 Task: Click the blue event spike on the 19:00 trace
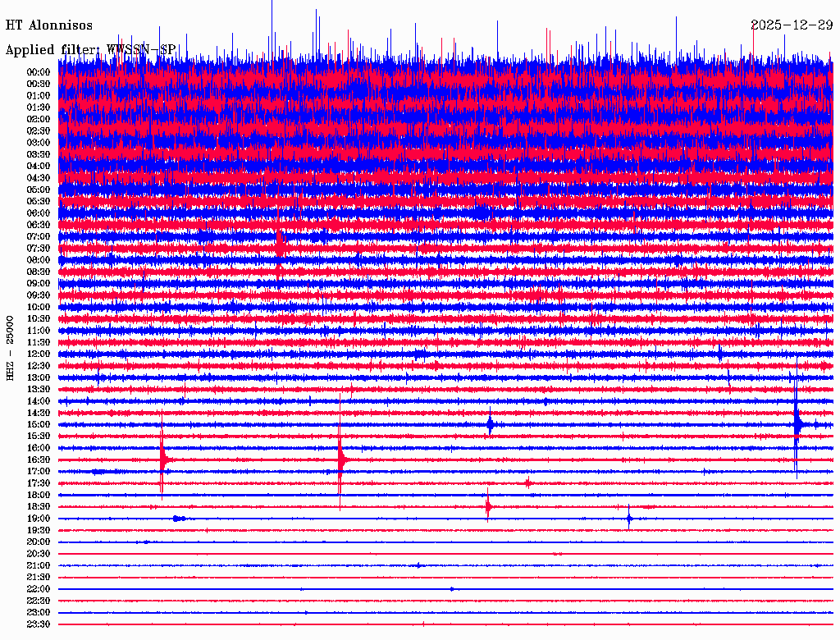tap(629, 519)
